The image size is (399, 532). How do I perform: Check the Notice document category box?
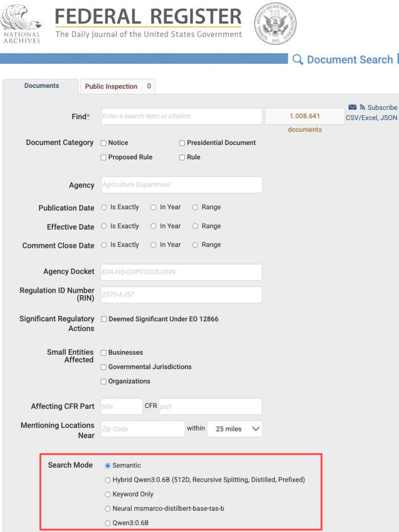coord(104,143)
